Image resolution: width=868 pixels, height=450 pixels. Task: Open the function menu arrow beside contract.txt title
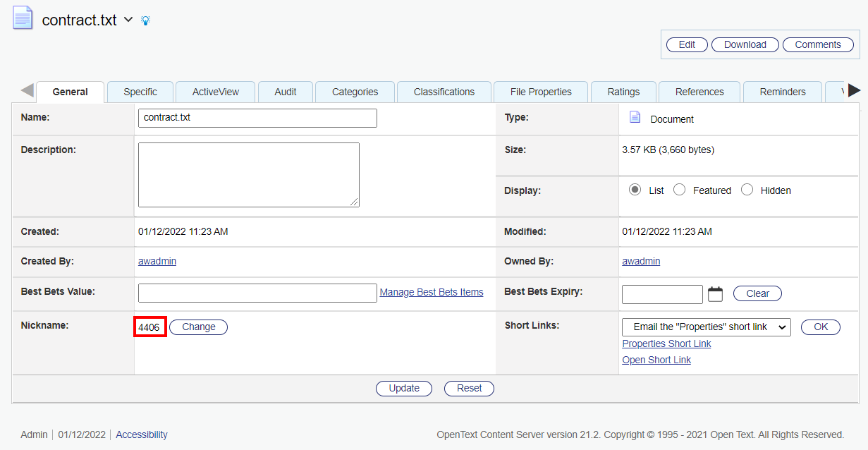(128, 20)
